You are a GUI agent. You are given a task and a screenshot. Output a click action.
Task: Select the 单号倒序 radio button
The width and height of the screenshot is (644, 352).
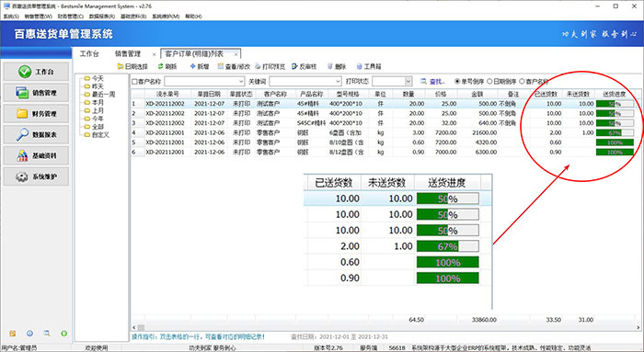click(457, 81)
